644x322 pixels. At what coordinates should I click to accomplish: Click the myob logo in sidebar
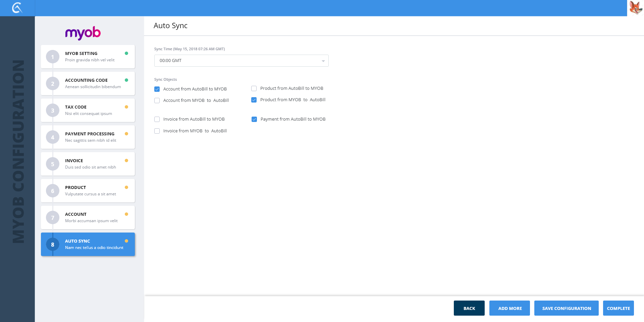click(x=83, y=33)
